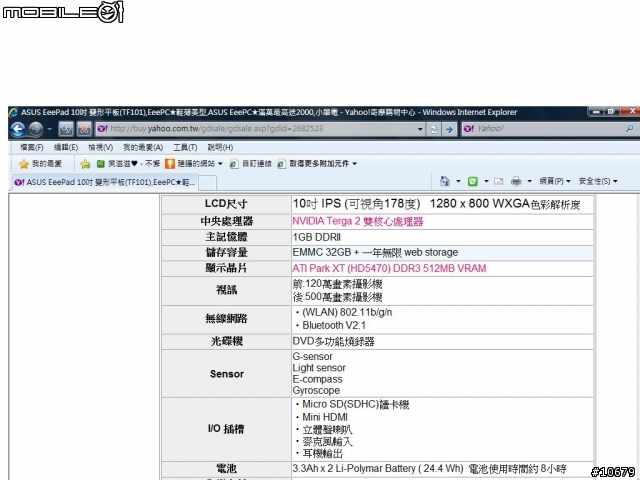The width and height of the screenshot is (640, 480).
Task: Click the EMMC 32GB storage cell
Action: [442, 253]
